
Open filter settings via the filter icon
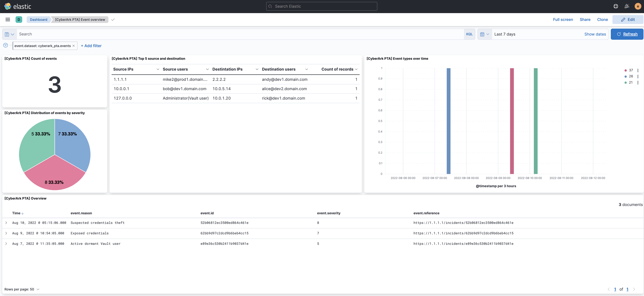(x=5, y=45)
